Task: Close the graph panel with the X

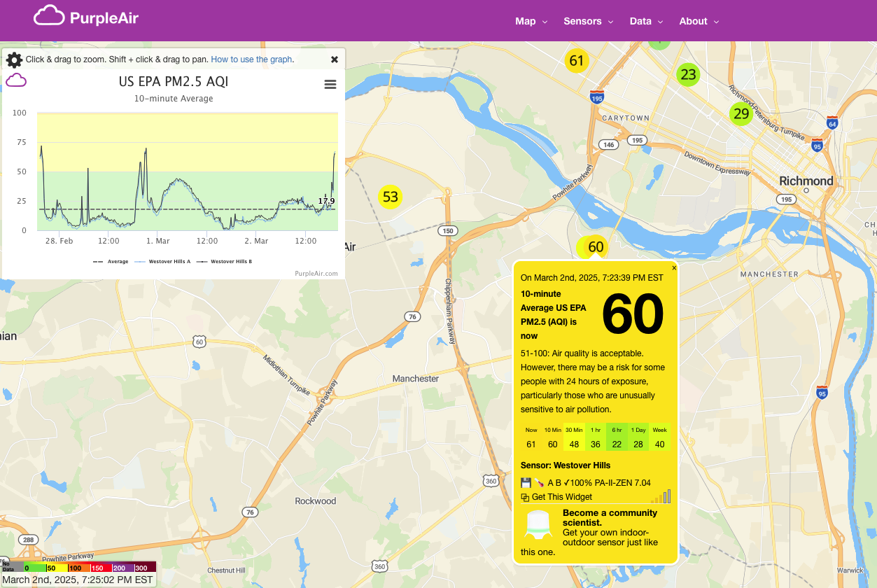Action: pyautogui.click(x=335, y=59)
